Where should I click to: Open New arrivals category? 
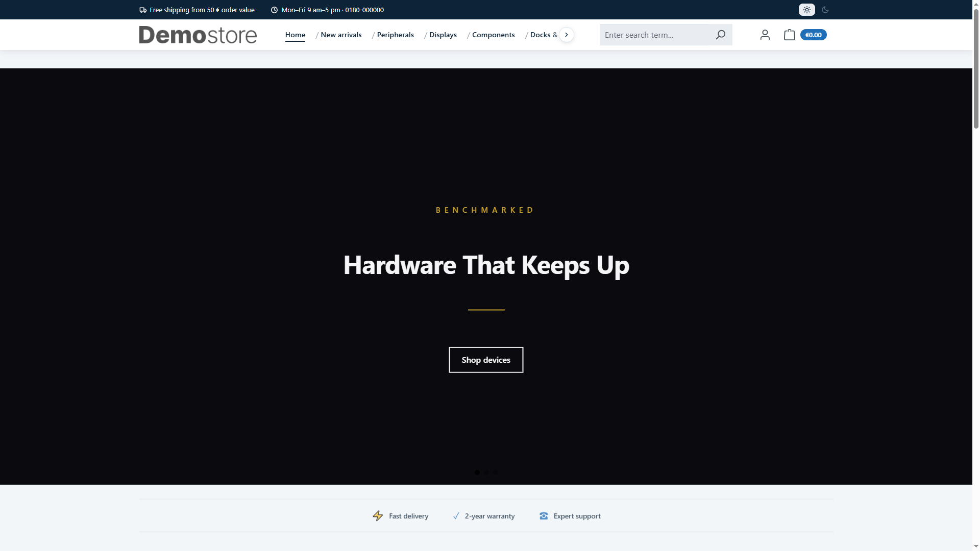[x=341, y=35]
